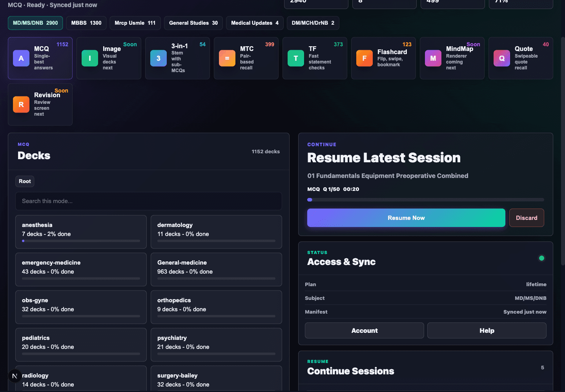Open the dermatology deck folder
The width and height of the screenshot is (565, 392).
click(x=216, y=232)
